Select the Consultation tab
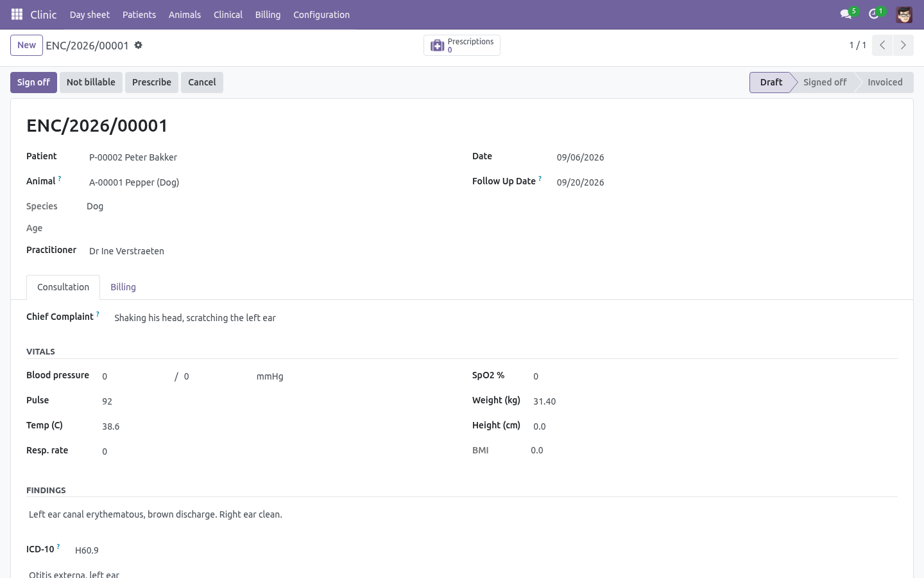The width and height of the screenshot is (924, 578). coord(63,287)
